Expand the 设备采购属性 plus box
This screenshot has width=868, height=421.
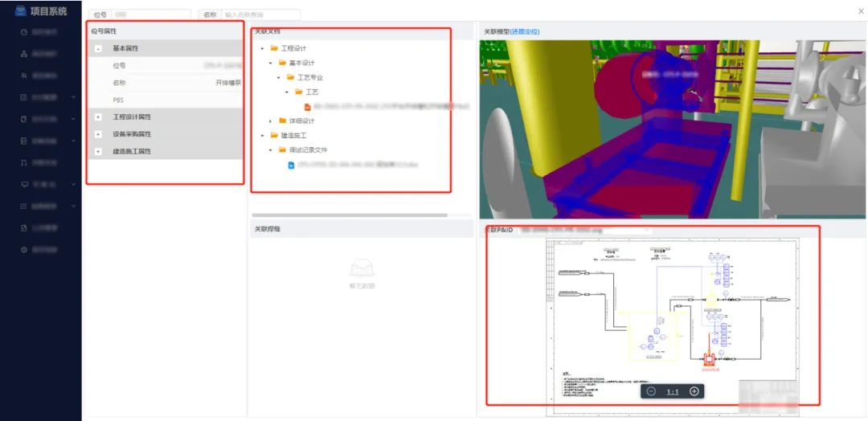coord(99,134)
